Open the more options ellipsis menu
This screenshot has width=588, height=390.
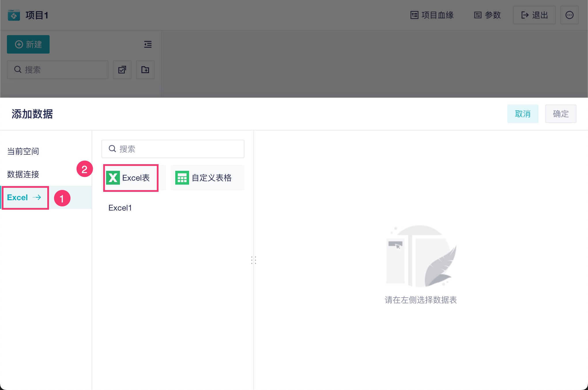click(x=569, y=15)
